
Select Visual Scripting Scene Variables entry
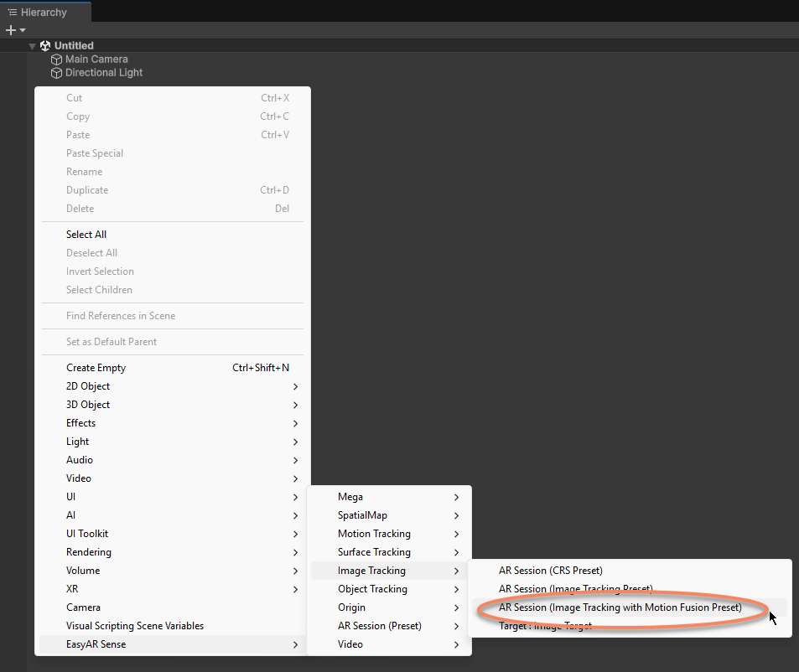pyautogui.click(x=135, y=626)
